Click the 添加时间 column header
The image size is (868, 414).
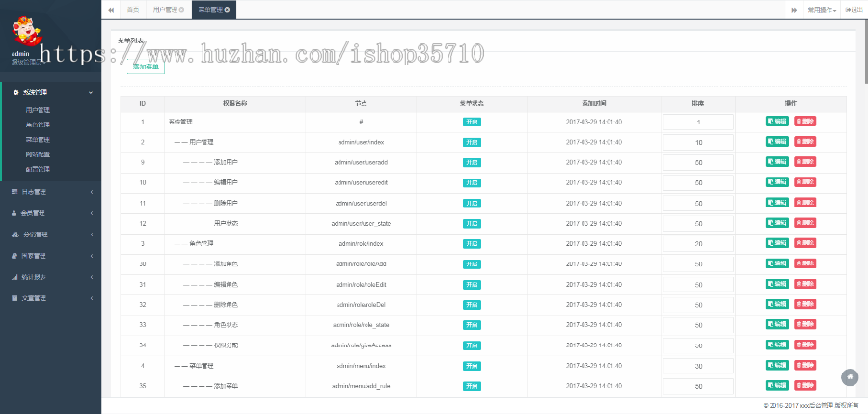(593, 103)
